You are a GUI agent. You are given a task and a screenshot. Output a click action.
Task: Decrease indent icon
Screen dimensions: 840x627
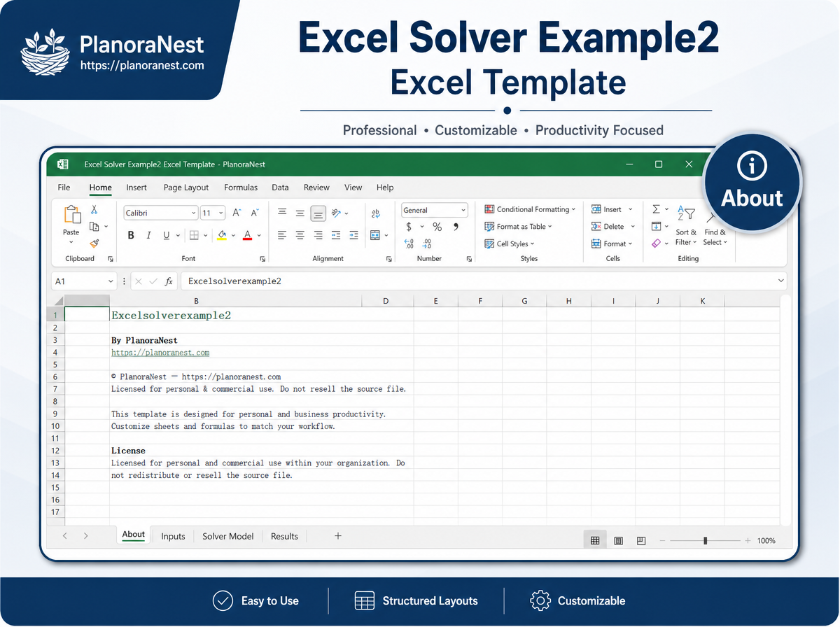coord(336,236)
